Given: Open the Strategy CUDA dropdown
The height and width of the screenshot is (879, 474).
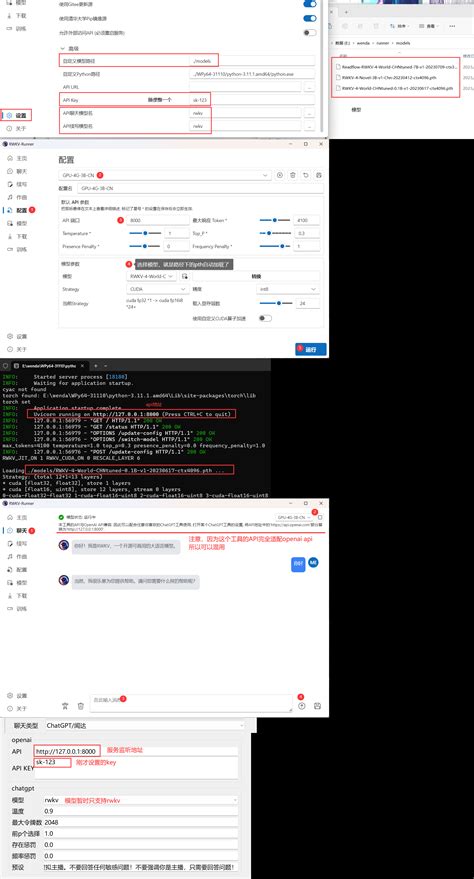Looking at the screenshot, I should coord(157,289).
